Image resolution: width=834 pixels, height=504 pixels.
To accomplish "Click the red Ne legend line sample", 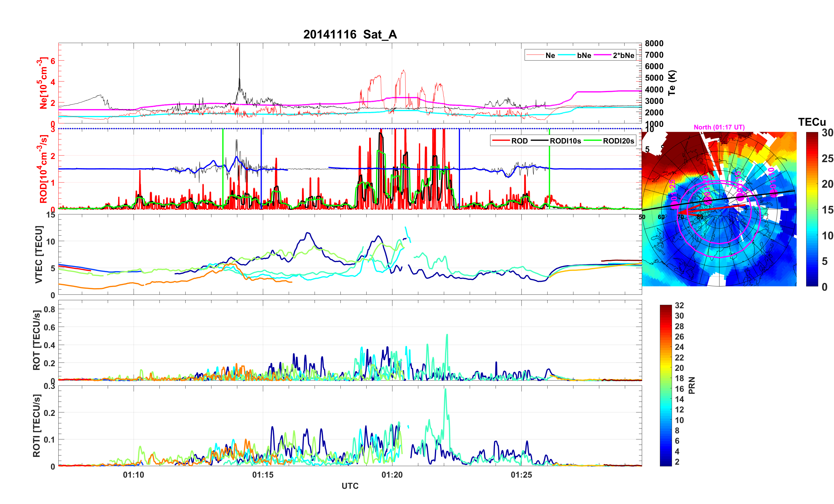I will click(535, 55).
